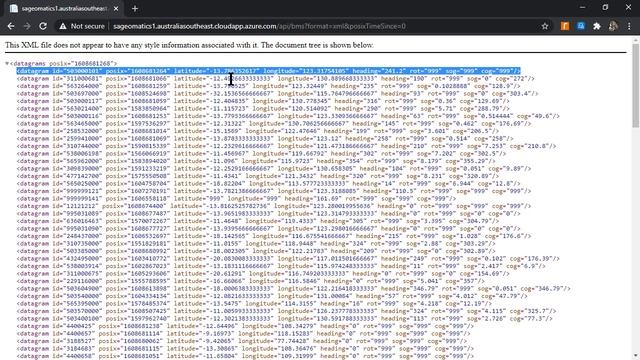This screenshot has height=360, width=640.
Task: Click the datagram row id="503400100"
Action: point(284,318)
